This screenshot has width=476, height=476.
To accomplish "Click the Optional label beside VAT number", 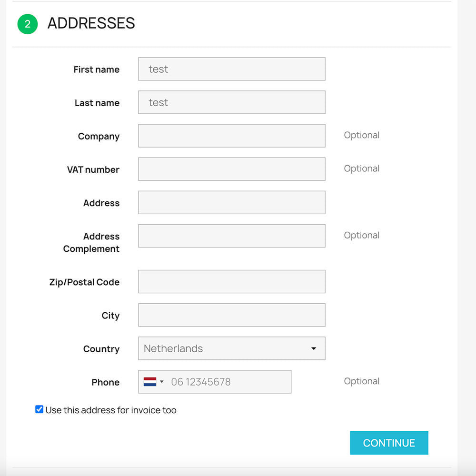I will [362, 169].
